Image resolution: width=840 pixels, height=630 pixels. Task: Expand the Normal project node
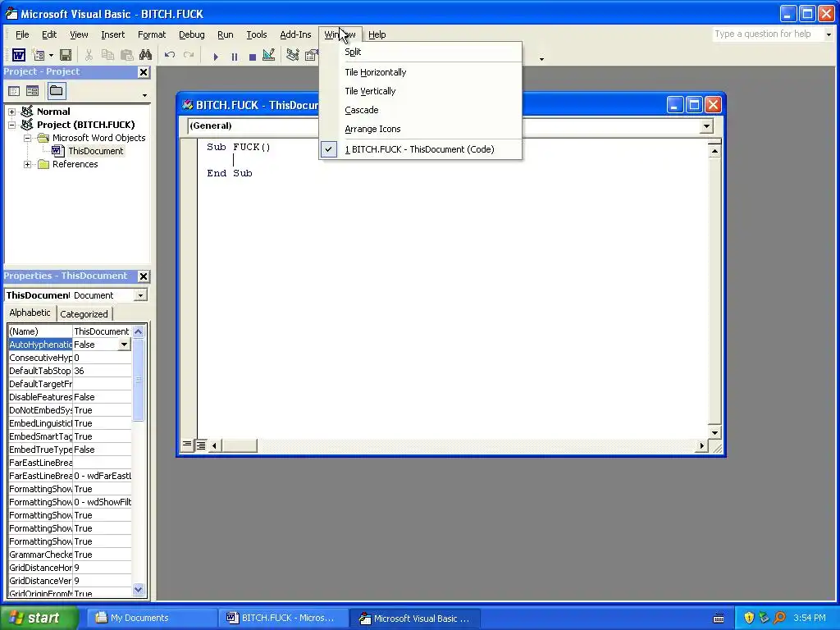[11, 112]
